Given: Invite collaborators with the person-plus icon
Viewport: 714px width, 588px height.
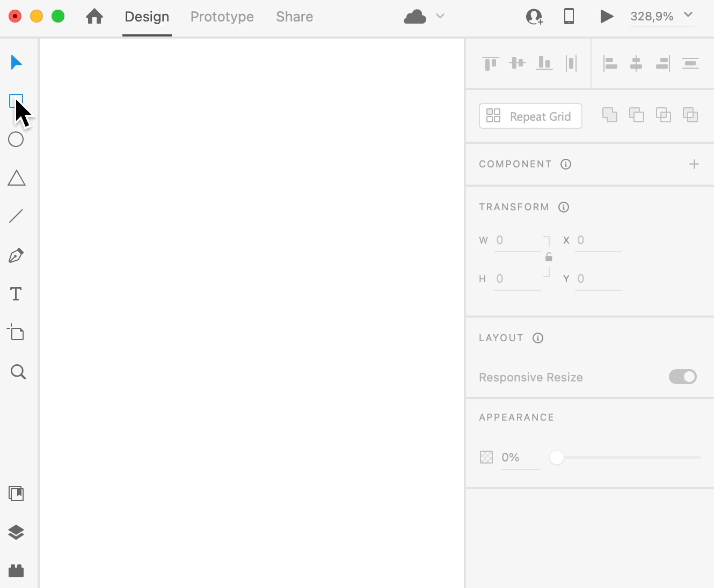Looking at the screenshot, I should [535, 17].
